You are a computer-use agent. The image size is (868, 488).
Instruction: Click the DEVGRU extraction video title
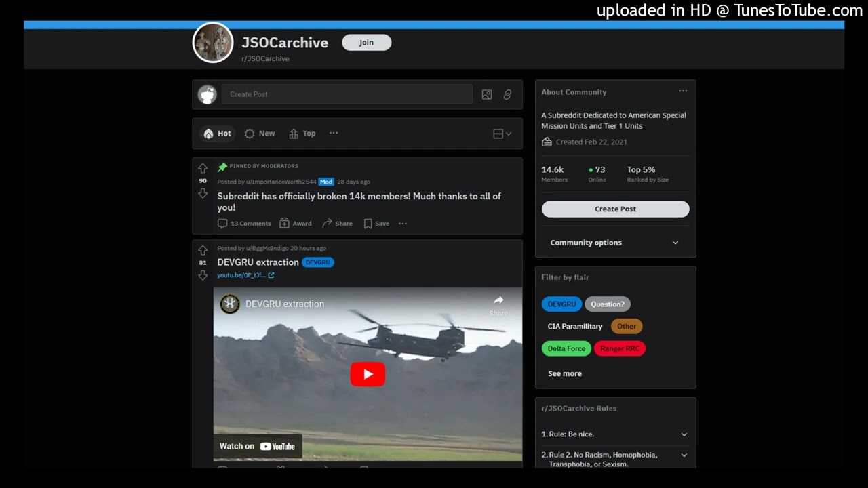[x=285, y=304]
